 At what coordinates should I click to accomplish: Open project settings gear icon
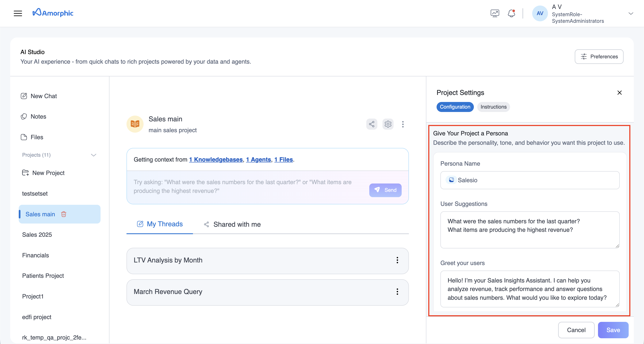[388, 124]
